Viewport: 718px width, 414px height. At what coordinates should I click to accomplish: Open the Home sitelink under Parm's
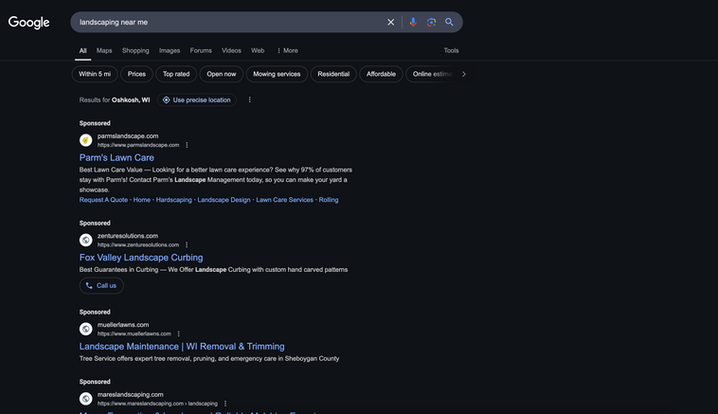tap(141, 200)
